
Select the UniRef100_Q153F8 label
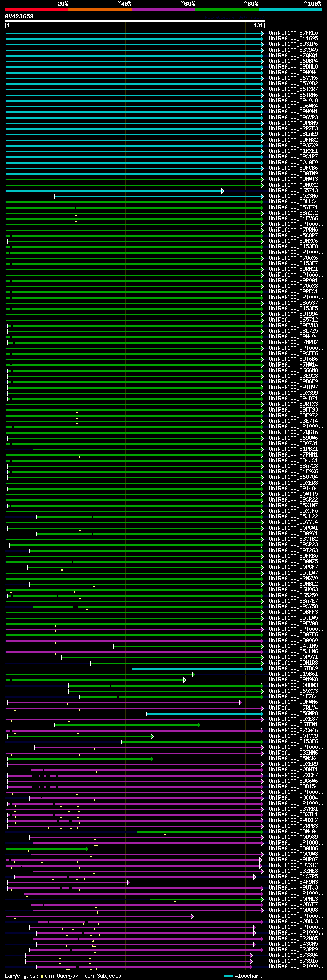294,246
